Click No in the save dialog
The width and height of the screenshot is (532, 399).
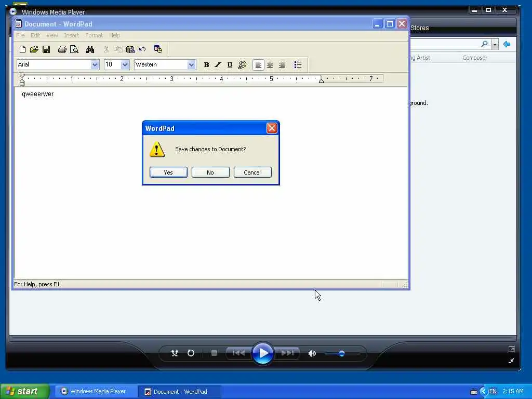[x=210, y=172]
